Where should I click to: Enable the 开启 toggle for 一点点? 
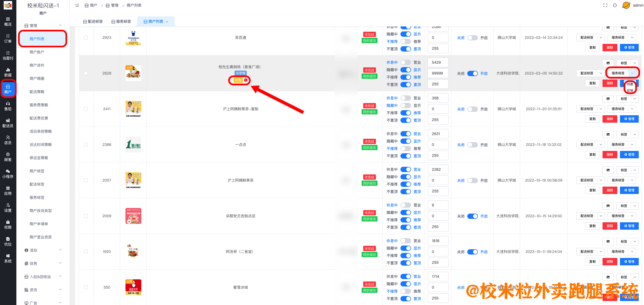pos(473,145)
